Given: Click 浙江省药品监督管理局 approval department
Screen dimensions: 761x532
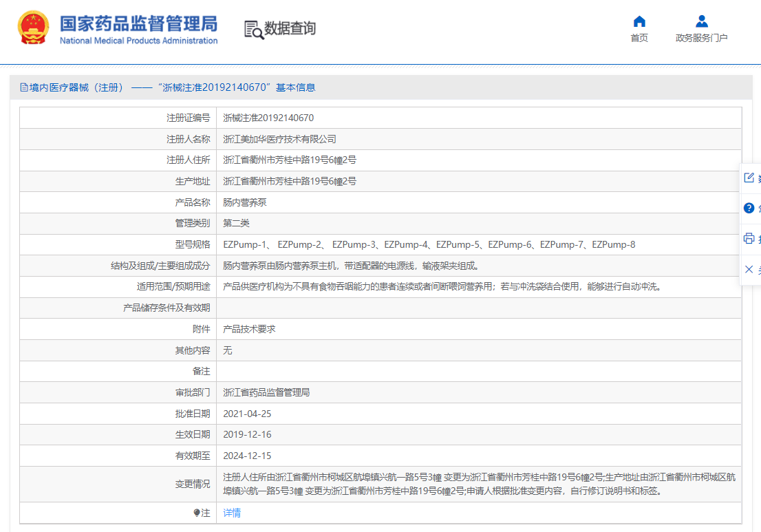Looking at the screenshot, I should 266,393.
